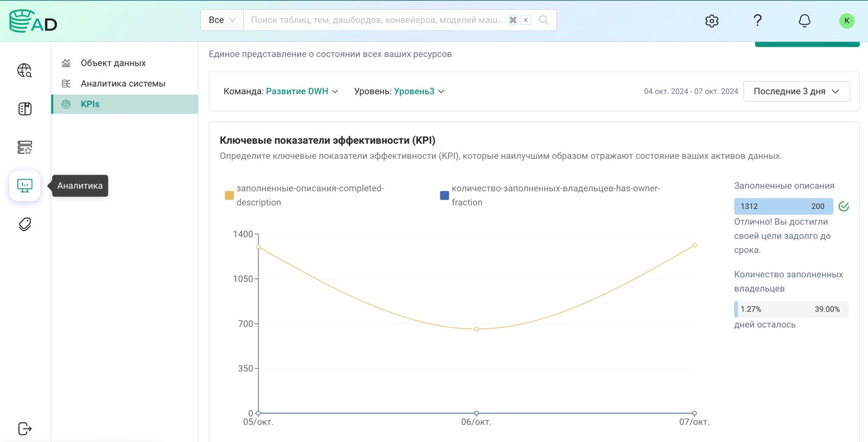The height and width of the screenshot is (442, 868).
Task: Click the Заполненные описания label
Action: pos(784,185)
